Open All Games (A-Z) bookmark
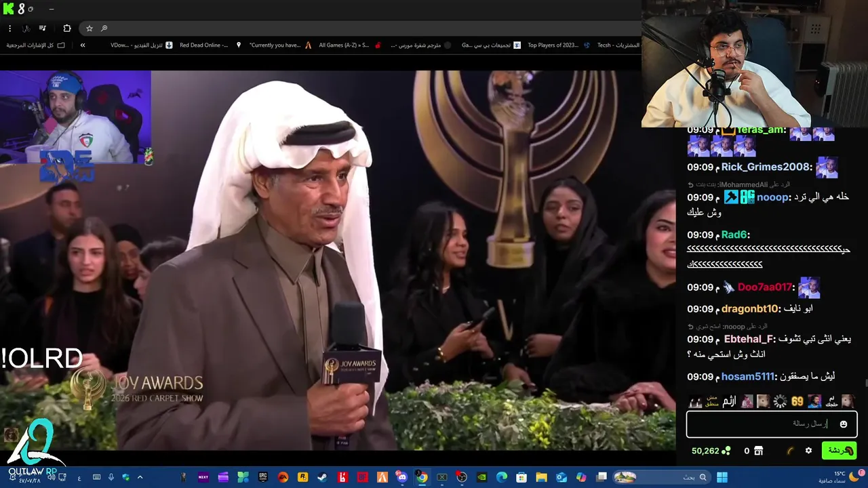This screenshot has width=868, height=488. click(x=350, y=45)
